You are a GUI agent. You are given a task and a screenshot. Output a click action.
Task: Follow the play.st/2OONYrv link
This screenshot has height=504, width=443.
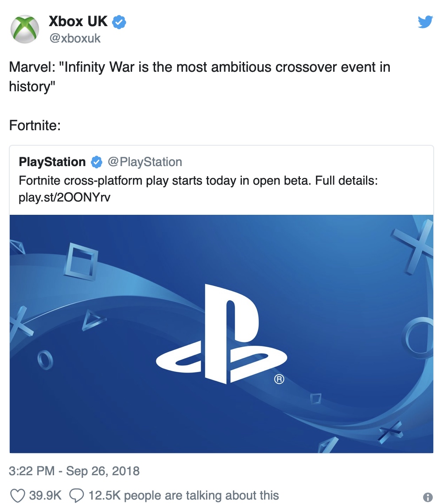click(64, 197)
